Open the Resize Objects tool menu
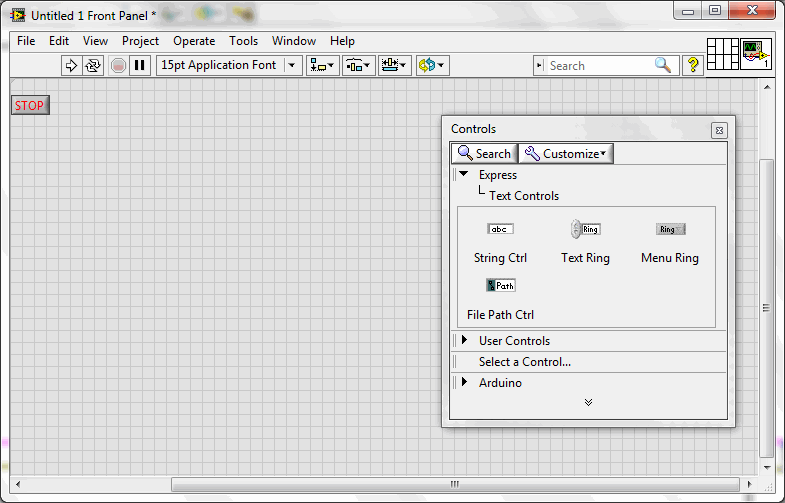The width and height of the screenshot is (785, 503). 395,66
